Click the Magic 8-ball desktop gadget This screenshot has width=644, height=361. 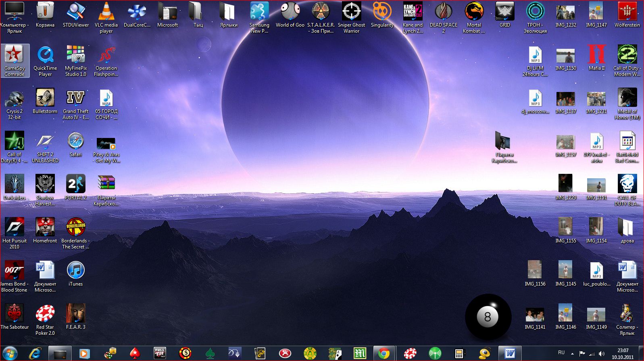tap(488, 317)
